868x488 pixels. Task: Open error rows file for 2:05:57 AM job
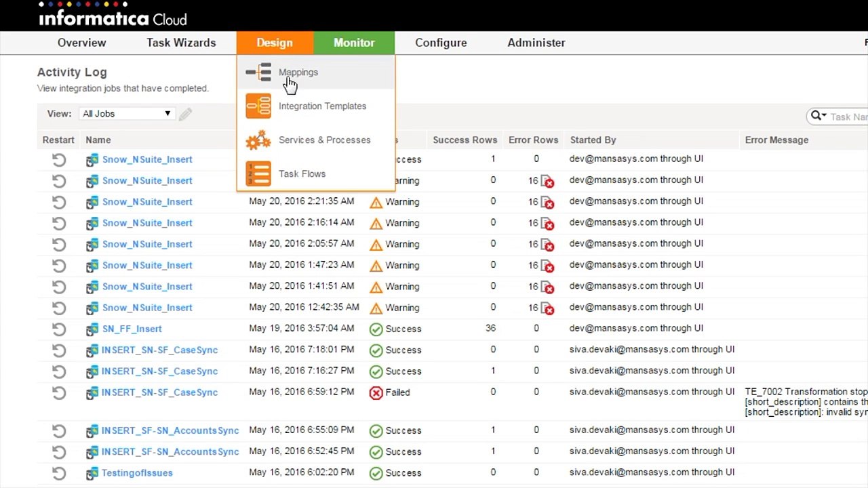coord(547,244)
